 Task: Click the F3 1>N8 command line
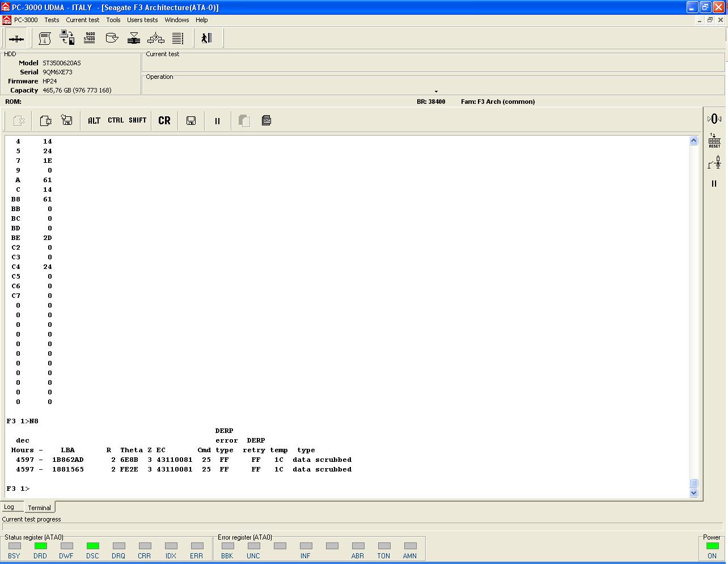coord(23,421)
